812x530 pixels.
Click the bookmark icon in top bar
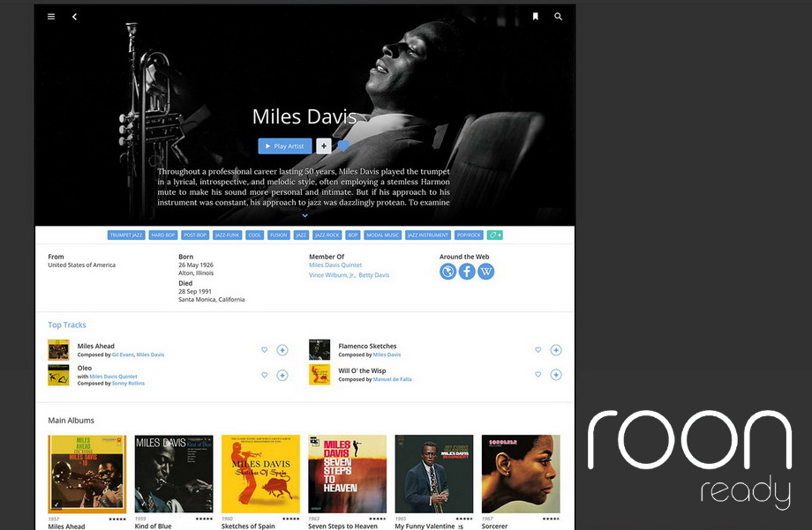(x=535, y=17)
